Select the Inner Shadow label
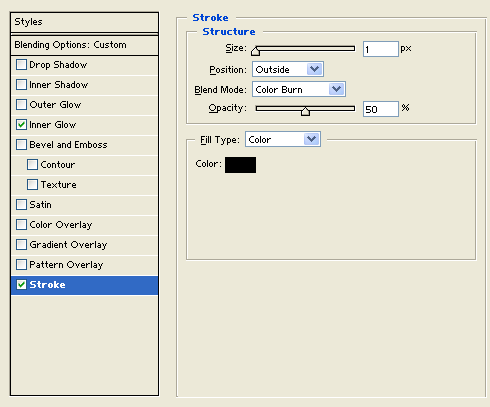The image size is (490, 407). (59, 85)
